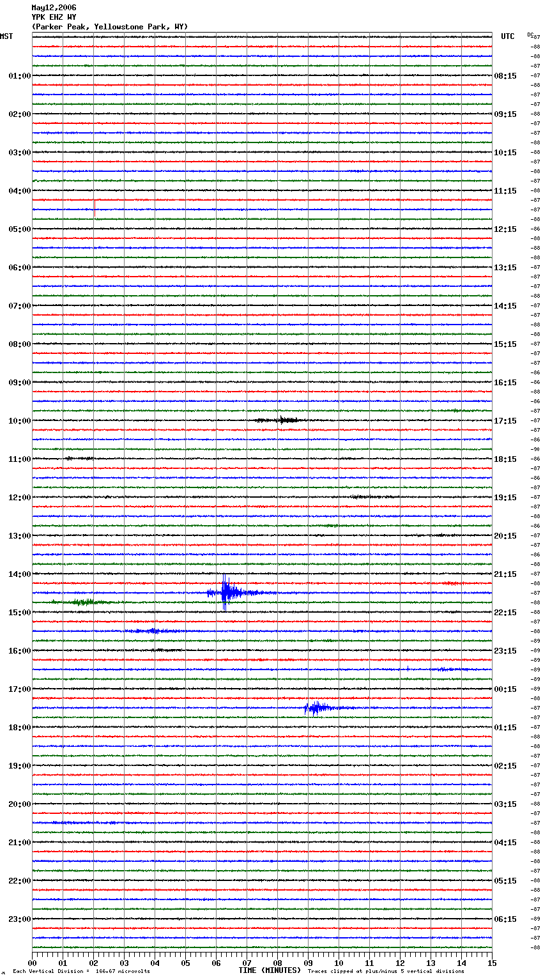Viewport: 543px width, 980px height.
Task: Select the 15:00 MST hour label
Action: 20,613
